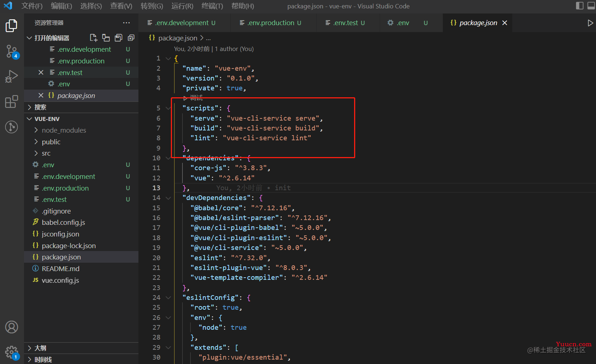
Task: Open the Explorer view in activity bar
Action: pyautogui.click(x=11, y=26)
